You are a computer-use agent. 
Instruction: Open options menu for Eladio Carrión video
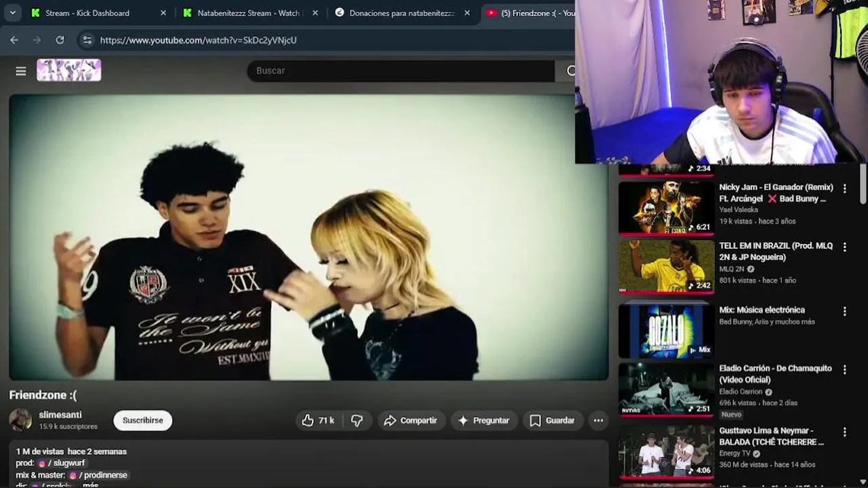[x=844, y=369]
